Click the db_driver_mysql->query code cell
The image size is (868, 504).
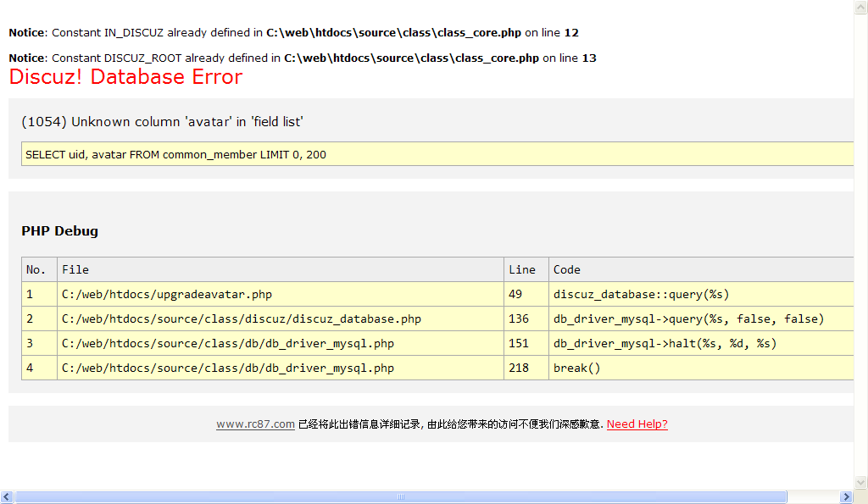[x=701, y=318]
